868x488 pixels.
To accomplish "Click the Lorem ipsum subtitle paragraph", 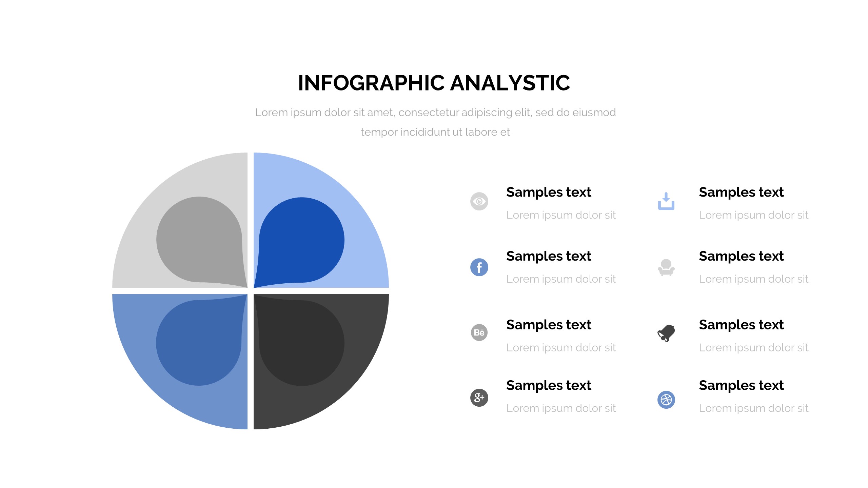I will click(x=435, y=122).
